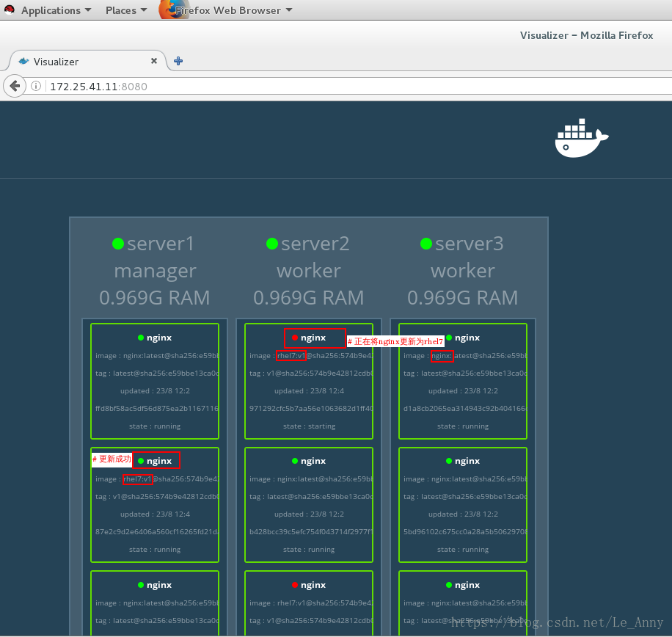Click the green status dot beside server3
This screenshot has height=637, width=672.
point(426,244)
